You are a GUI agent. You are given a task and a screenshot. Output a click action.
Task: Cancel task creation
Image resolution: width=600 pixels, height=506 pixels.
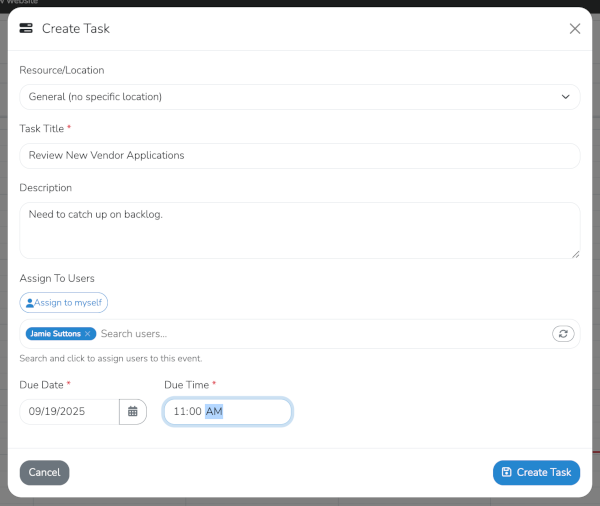(44, 472)
